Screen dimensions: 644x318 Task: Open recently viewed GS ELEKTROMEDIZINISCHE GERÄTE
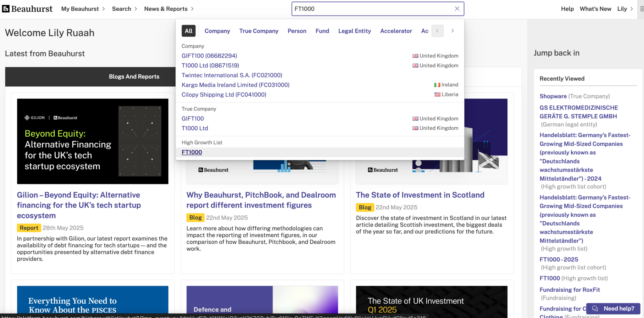(x=579, y=112)
